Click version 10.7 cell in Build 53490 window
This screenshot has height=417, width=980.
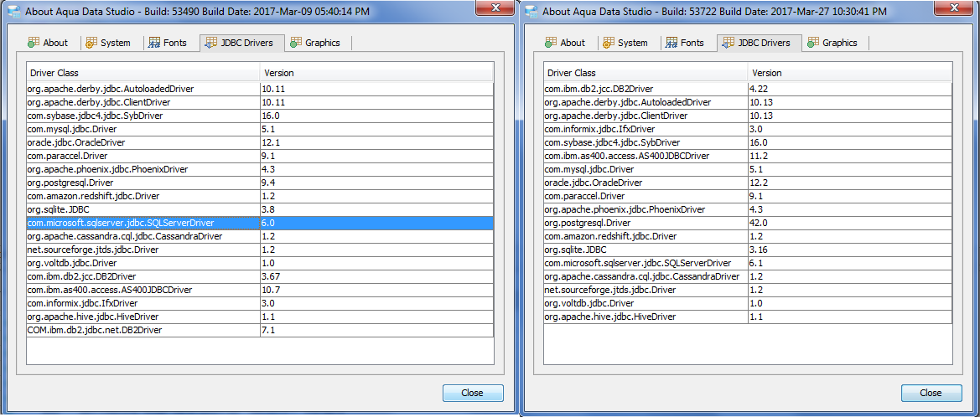377,290
